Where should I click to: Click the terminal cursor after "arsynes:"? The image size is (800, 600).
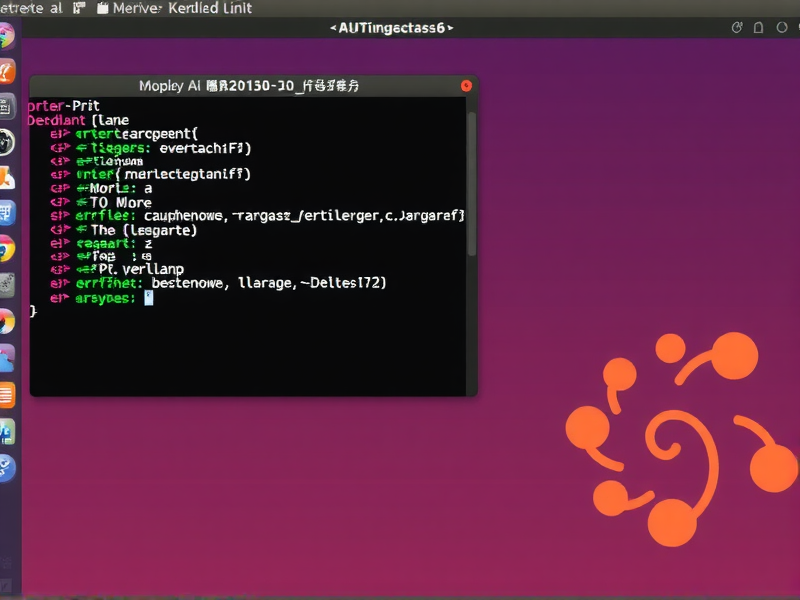[149, 298]
